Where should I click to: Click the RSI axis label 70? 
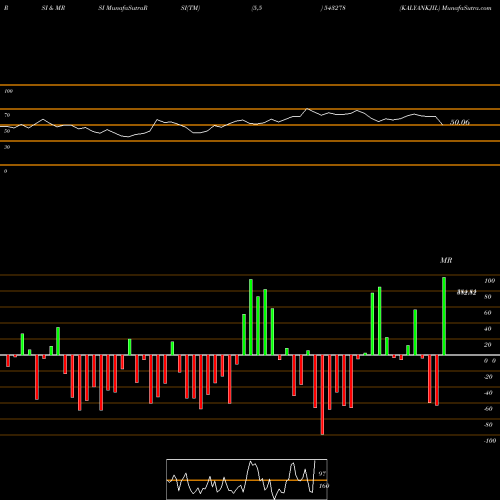(7, 115)
